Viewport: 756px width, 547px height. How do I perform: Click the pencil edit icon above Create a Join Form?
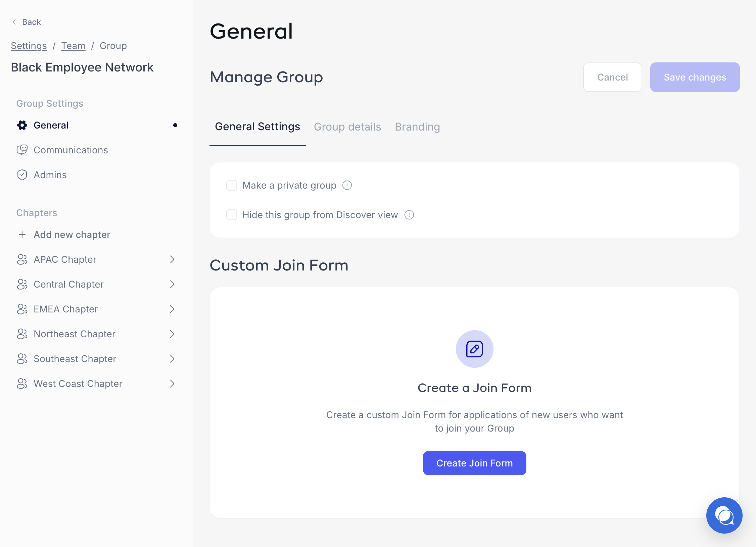474,349
